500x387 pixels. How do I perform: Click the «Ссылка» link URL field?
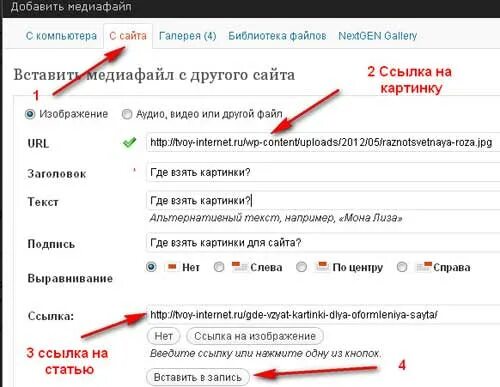(323, 315)
